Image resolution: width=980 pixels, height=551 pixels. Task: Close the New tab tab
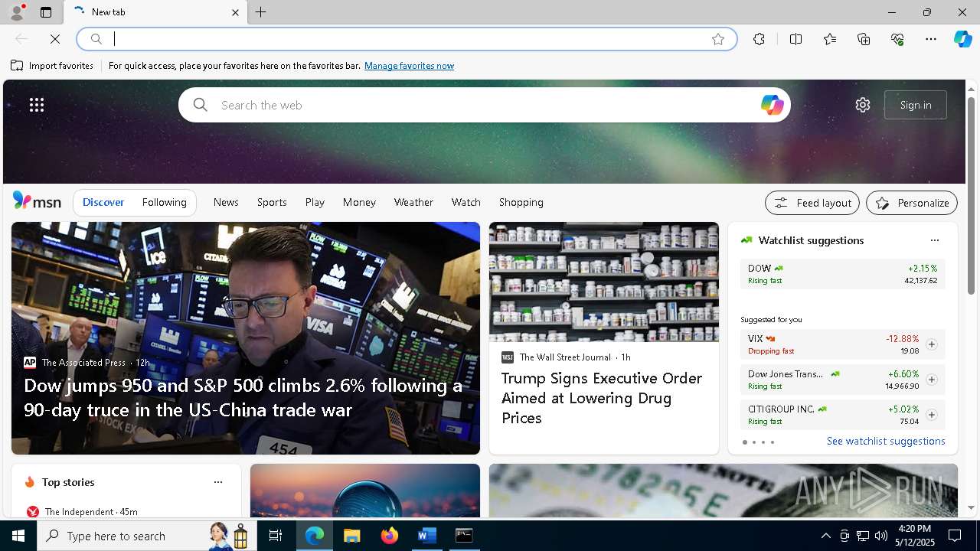point(235,12)
